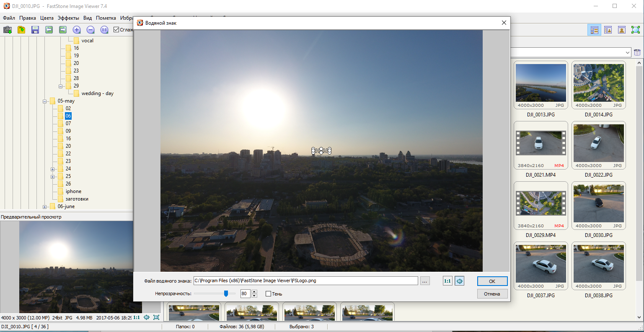Viewport: 644px width, 332px height.
Task: Confirm watermark with OK button
Action: [x=492, y=281]
